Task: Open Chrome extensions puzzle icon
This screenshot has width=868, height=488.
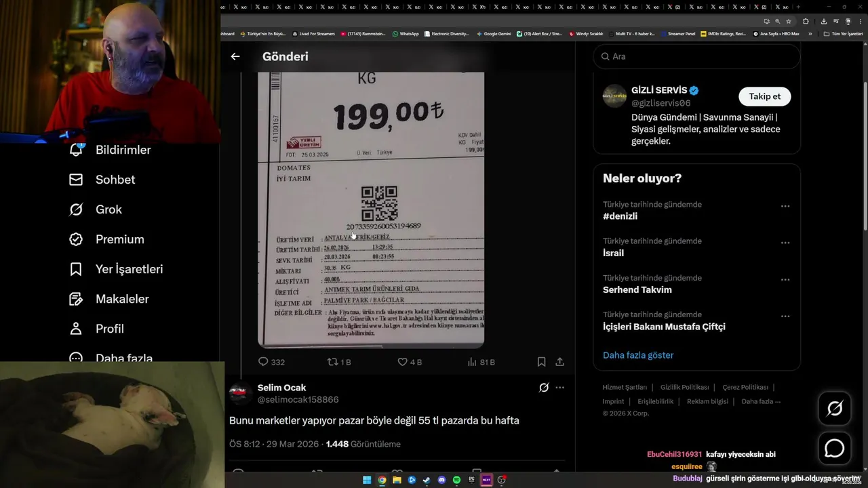Action: [x=806, y=21]
